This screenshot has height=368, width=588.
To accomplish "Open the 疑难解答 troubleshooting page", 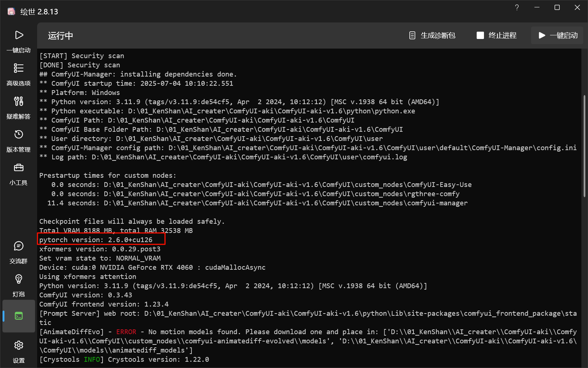I will coord(19,102).
